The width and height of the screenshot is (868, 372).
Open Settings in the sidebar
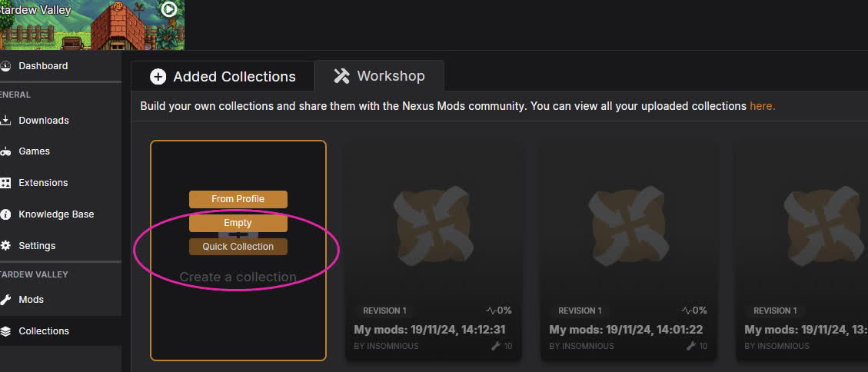click(x=61, y=246)
